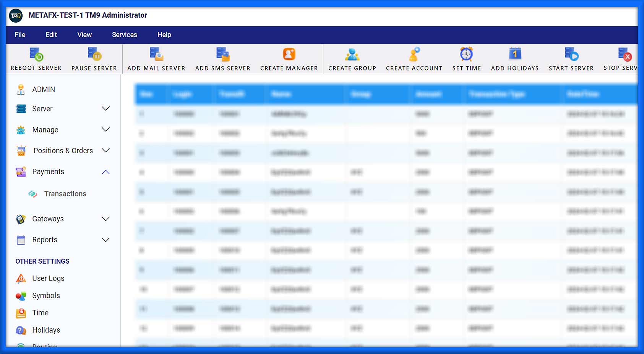Open the View menu
Screen dimensions: 644x354
click(84, 34)
